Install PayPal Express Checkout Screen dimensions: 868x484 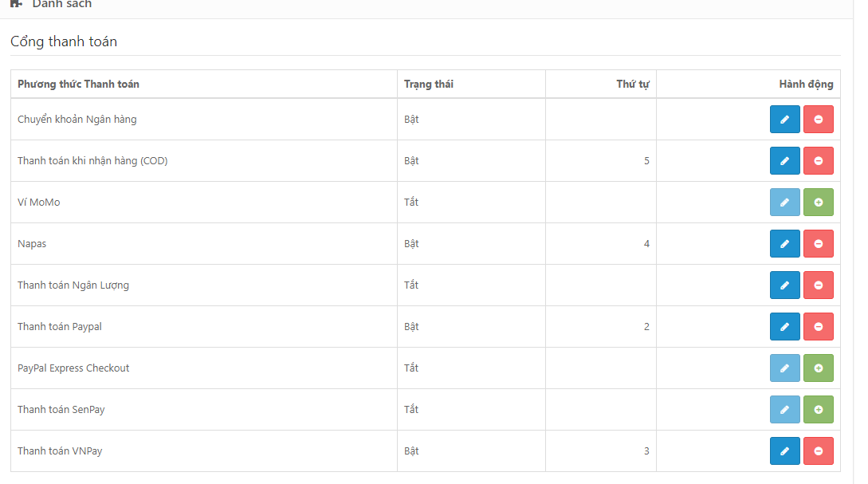pyautogui.click(x=818, y=368)
